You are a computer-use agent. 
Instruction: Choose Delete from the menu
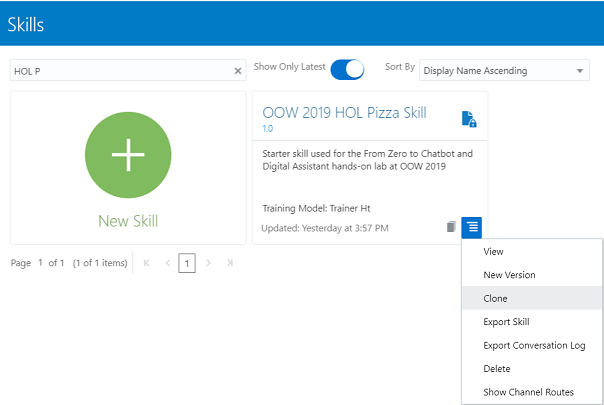[532, 369]
